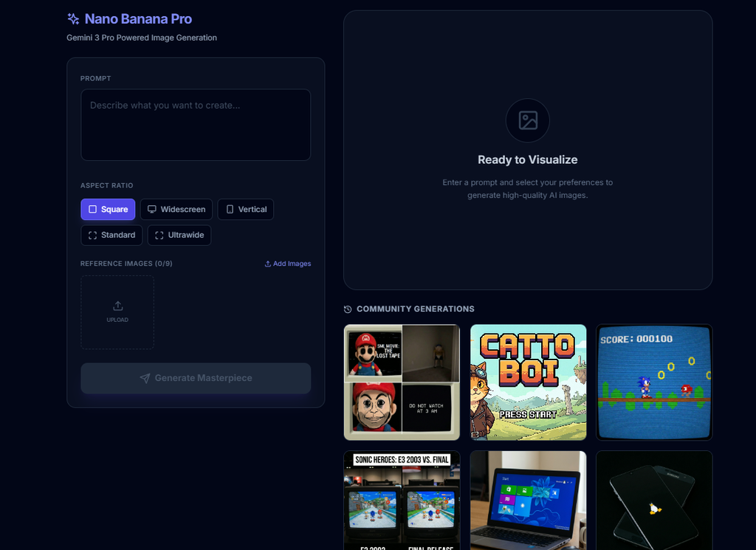Click the brackets icon on the Ultrawide button
Screen dimensions: 756x550
(x=158, y=235)
